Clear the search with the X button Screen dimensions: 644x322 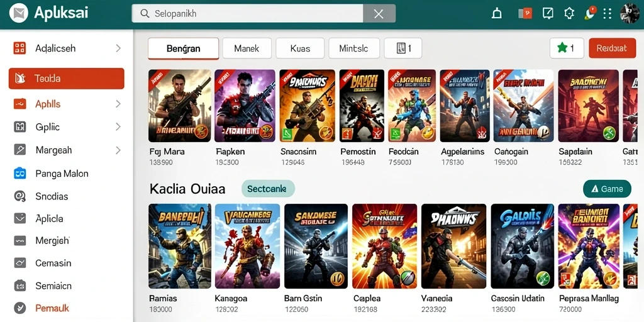click(x=379, y=14)
